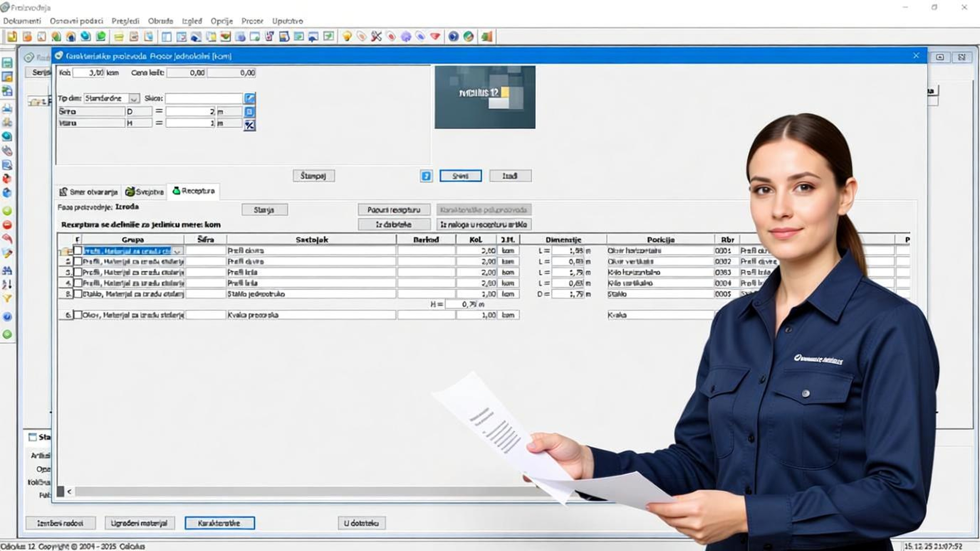Click the Popuni recepturu button
The image size is (980, 551).
pyautogui.click(x=394, y=210)
